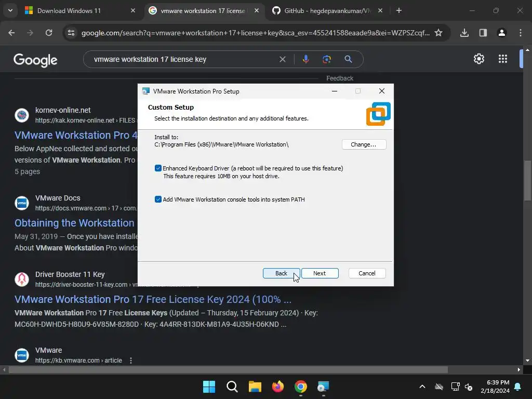This screenshot has height=399, width=532.
Task: Click the "VMware Docs" site name text
Action: (x=58, y=198)
